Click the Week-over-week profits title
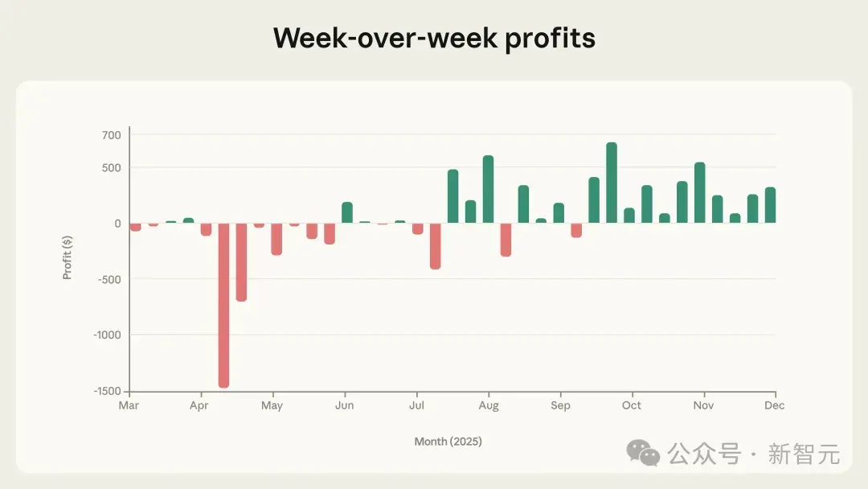 tap(435, 39)
